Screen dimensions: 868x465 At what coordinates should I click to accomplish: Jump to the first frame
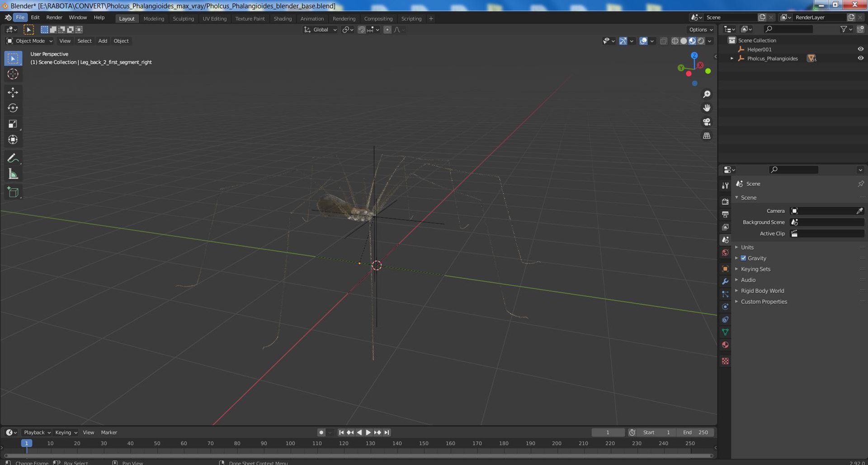[x=341, y=432]
